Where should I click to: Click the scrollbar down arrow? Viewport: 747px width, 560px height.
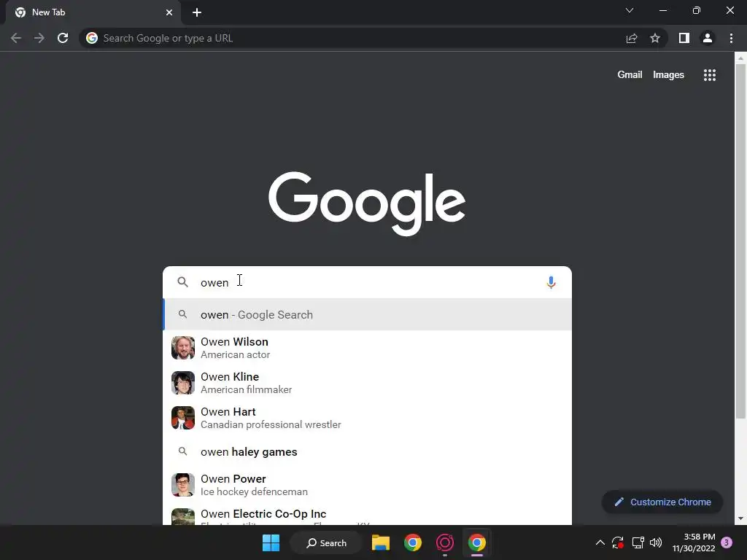click(x=740, y=518)
